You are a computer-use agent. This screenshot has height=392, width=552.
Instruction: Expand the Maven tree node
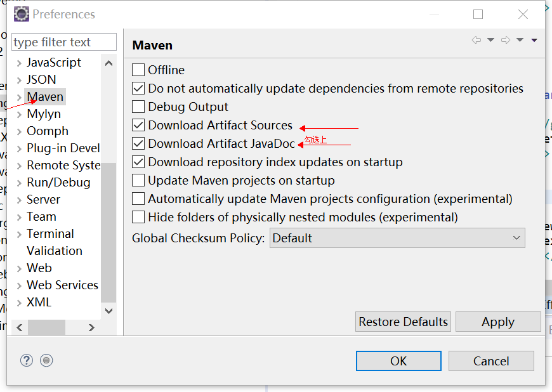click(x=20, y=98)
